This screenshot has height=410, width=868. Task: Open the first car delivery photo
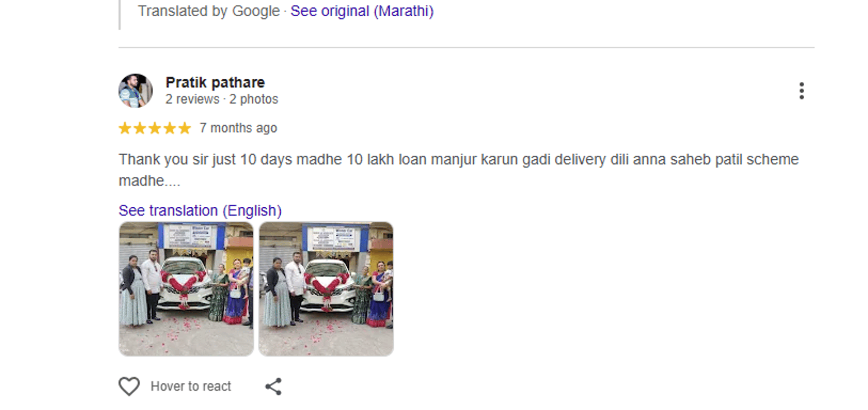tap(186, 289)
